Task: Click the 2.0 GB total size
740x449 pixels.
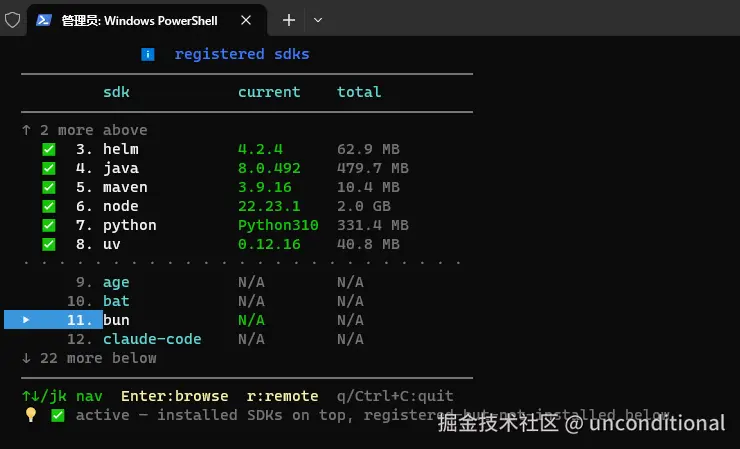Action: [363, 206]
